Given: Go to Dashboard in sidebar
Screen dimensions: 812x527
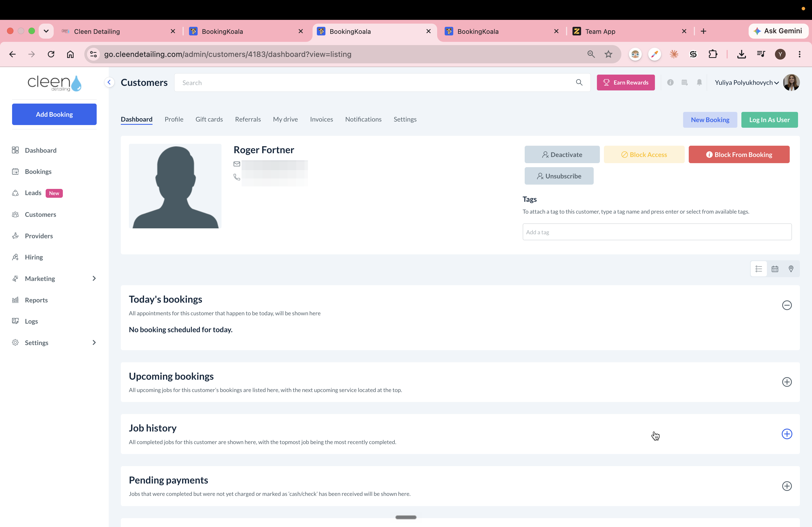Looking at the screenshot, I should pos(41,150).
